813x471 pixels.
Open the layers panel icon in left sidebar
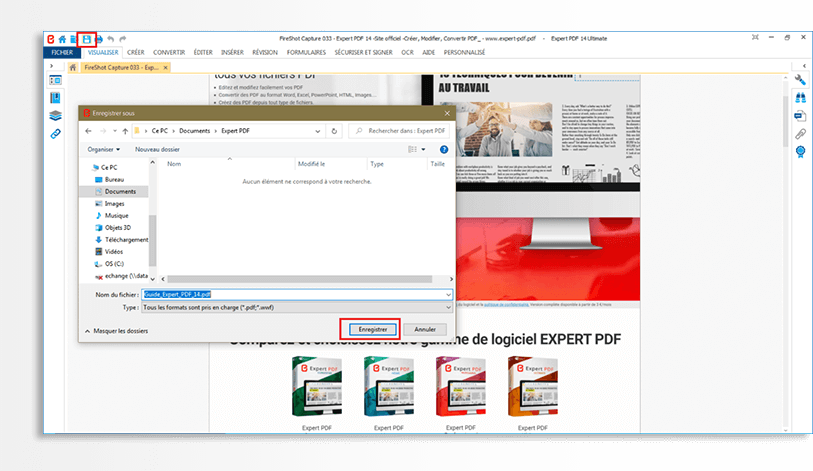coord(55,116)
